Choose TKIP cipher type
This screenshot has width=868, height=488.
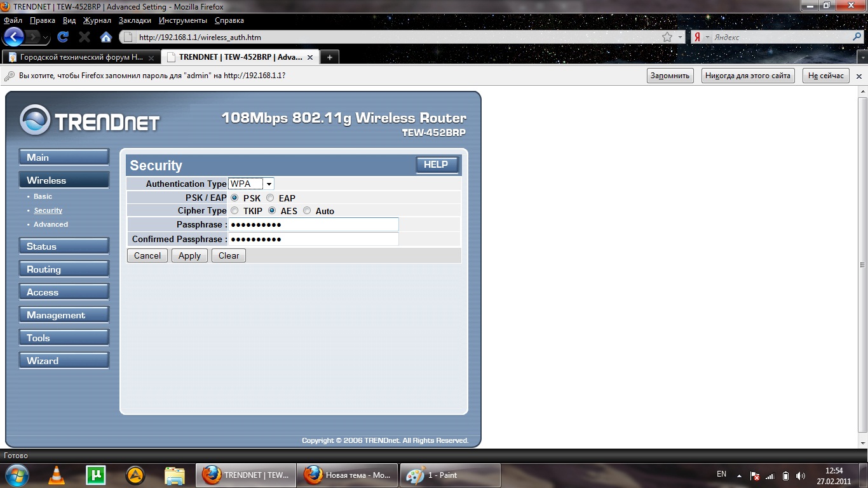234,211
